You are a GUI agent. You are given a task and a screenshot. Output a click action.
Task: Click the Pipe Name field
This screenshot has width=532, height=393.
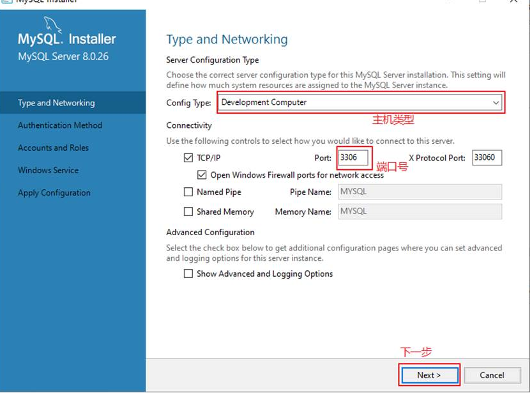click(x=420, y=192)
